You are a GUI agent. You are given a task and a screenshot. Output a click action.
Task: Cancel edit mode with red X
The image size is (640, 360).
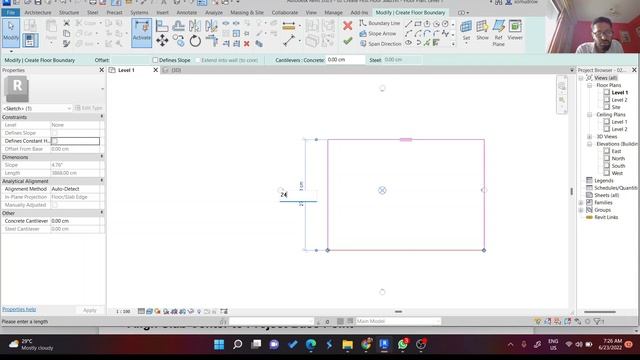(347, 26)
